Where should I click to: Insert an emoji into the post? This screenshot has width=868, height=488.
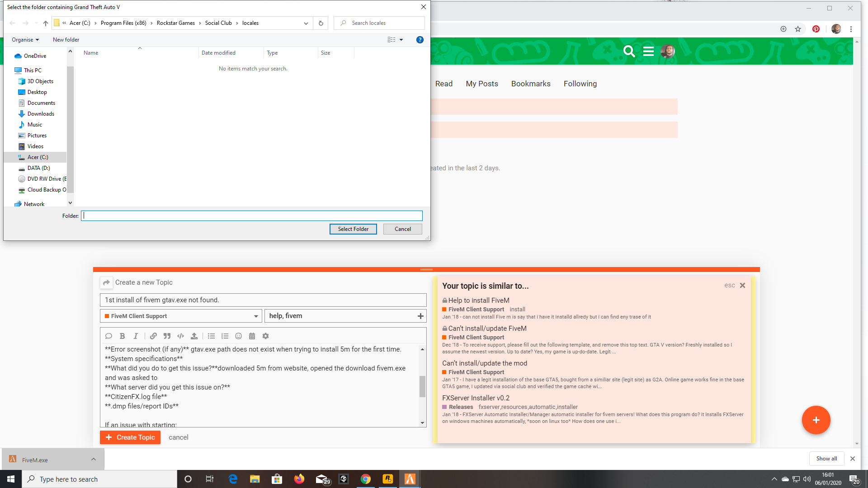[238, 336]
